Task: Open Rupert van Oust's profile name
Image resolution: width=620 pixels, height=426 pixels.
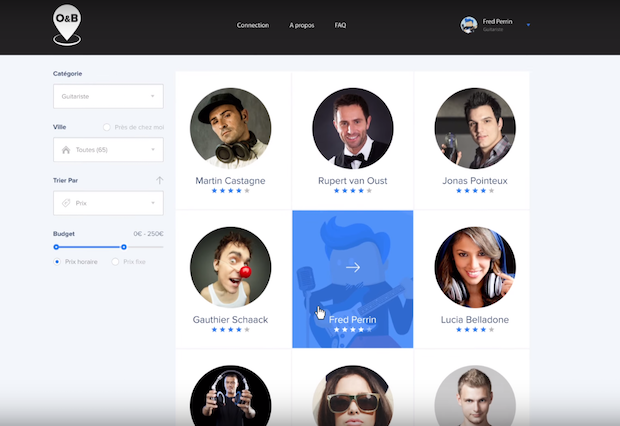Action: pyautogui.click(x=352, y=181)
